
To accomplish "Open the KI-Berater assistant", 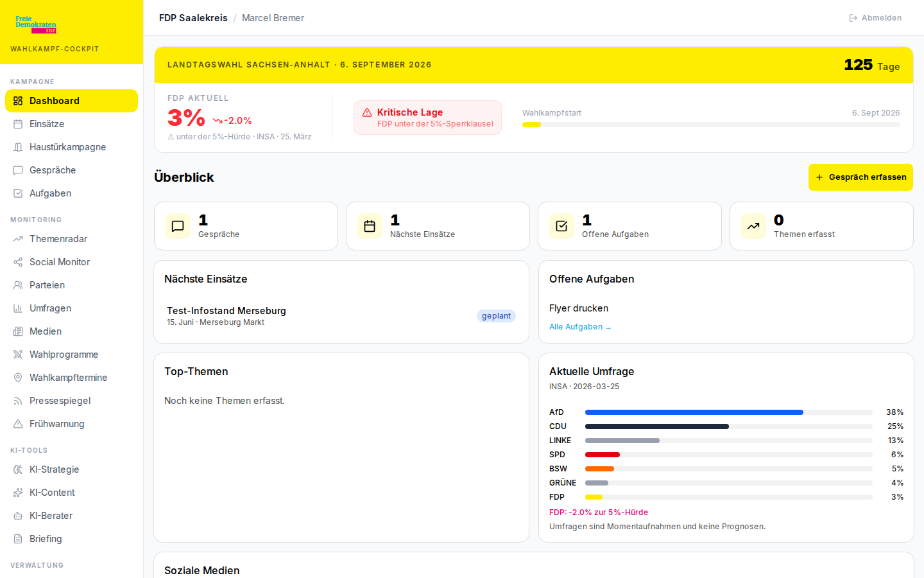I will tap(71, 516).
